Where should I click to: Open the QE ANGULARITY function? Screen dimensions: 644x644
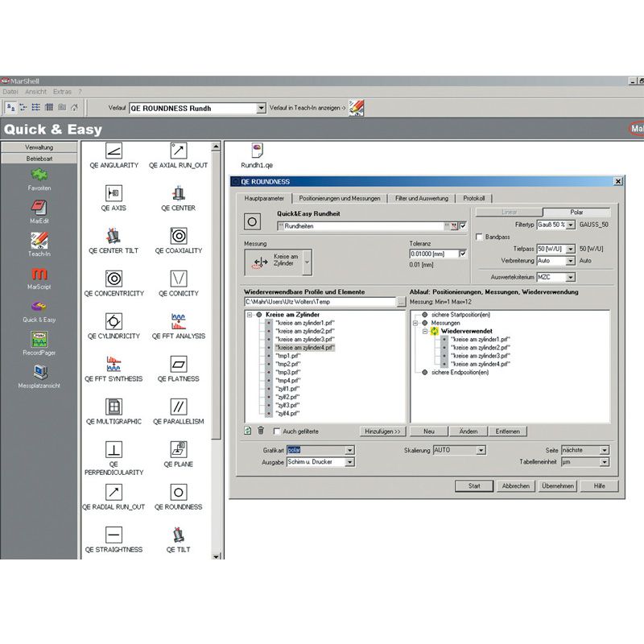[114, 151]
